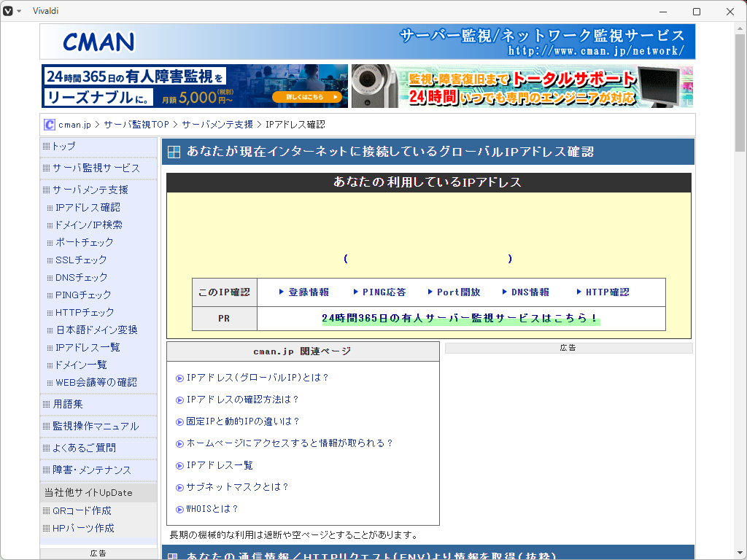Open IPアドレス(グローバルIP)とは? link
The image size is (747, 560).
click(x=258, y=378)
